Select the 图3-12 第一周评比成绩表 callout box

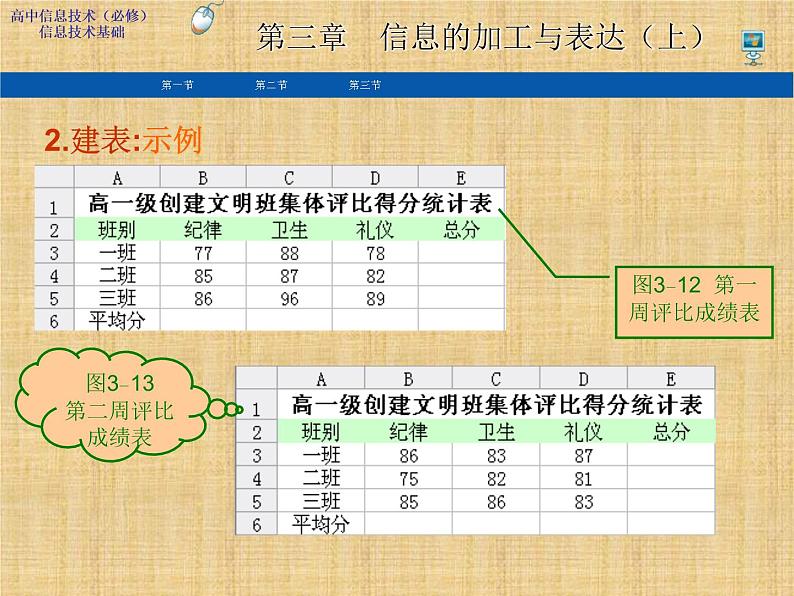(694, 302)
